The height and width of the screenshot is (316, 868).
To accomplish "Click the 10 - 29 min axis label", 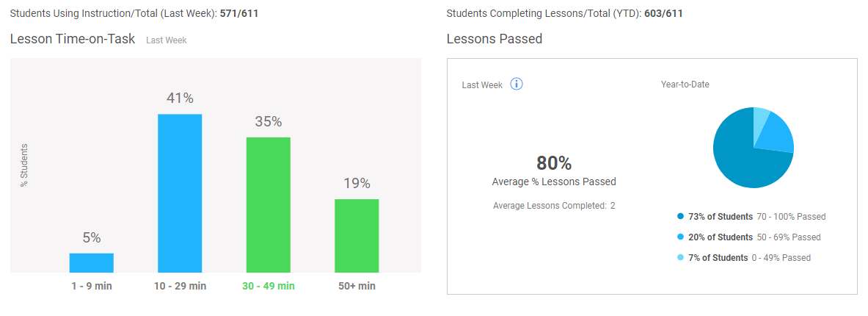I will click(180, 286).
